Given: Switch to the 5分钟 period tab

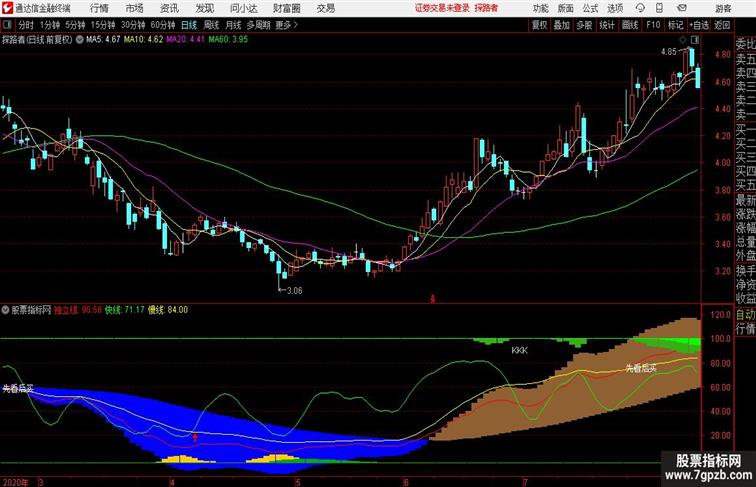Looking at the screenshot, I should (x=75, y=25).
